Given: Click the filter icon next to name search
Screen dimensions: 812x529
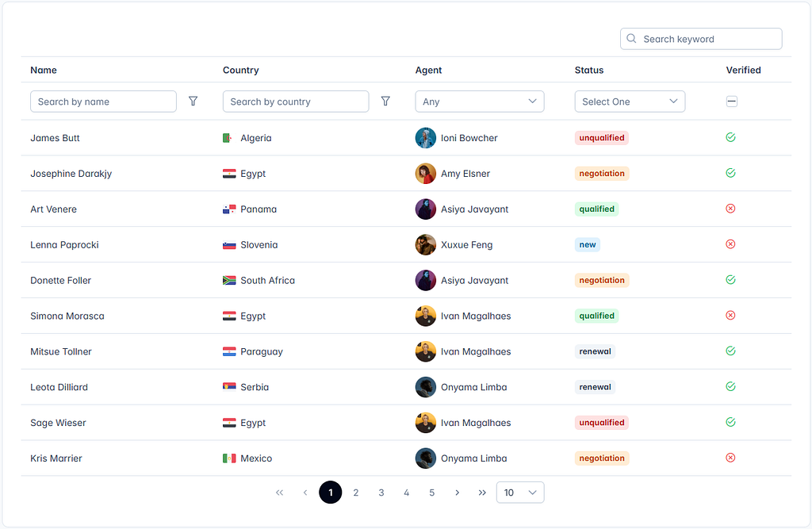Looking at the screenshot, I should click(193, 102).
